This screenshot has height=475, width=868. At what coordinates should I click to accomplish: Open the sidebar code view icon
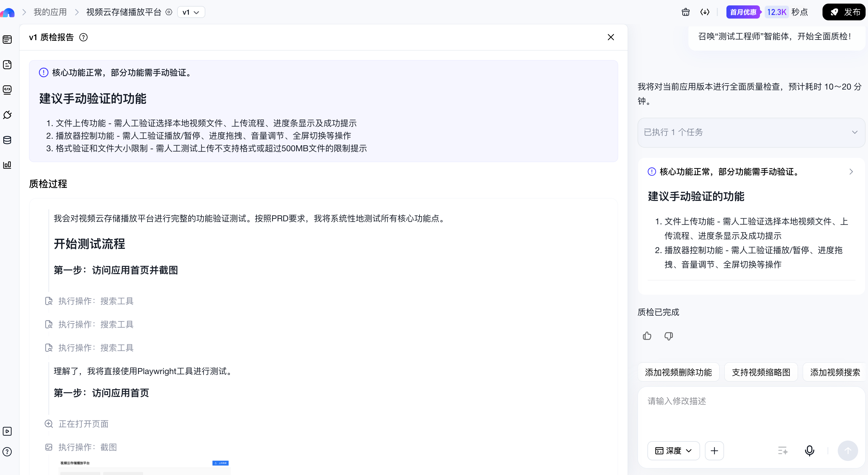(x=7, y=90)
